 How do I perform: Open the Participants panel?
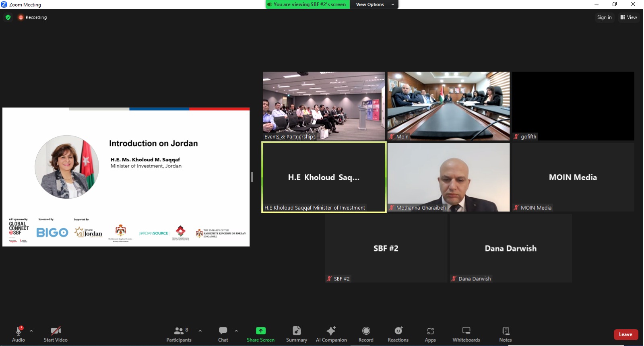[179, 334]
